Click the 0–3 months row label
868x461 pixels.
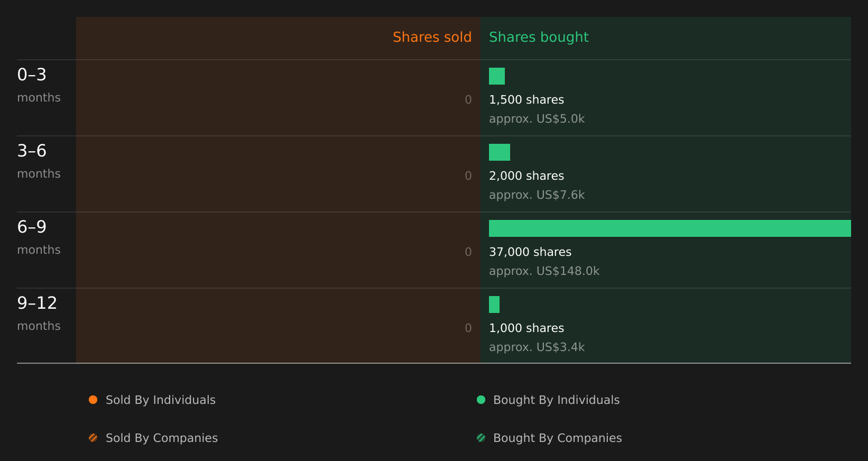[39, 85]
